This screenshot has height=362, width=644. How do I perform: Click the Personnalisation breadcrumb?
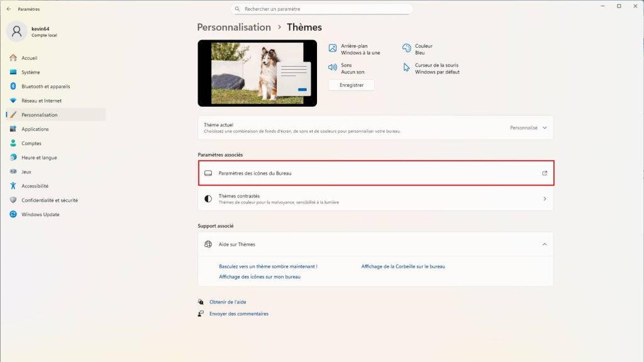233,27
